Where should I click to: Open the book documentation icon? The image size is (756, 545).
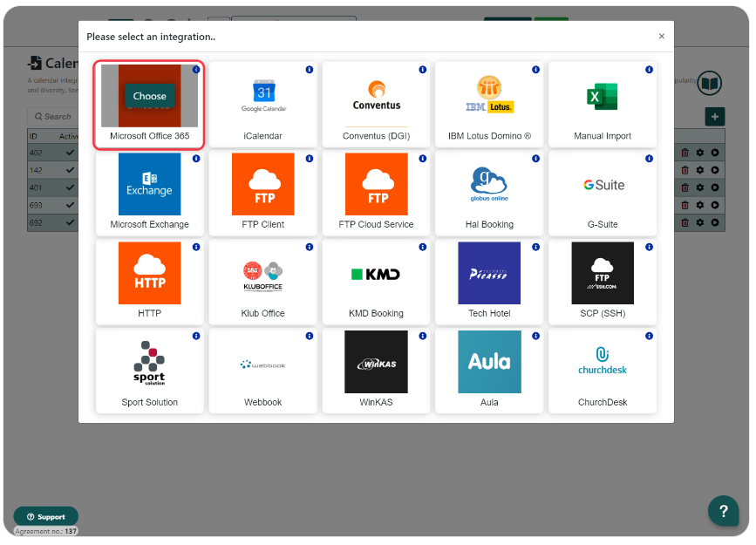[x=709, y=83]
